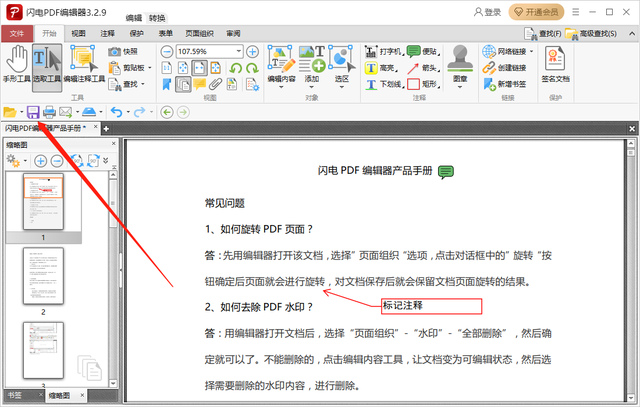Switch to the Bookmarks (书签) panel tab
Image resolution: width=640 pixels, height=407 pixels.
15,395
